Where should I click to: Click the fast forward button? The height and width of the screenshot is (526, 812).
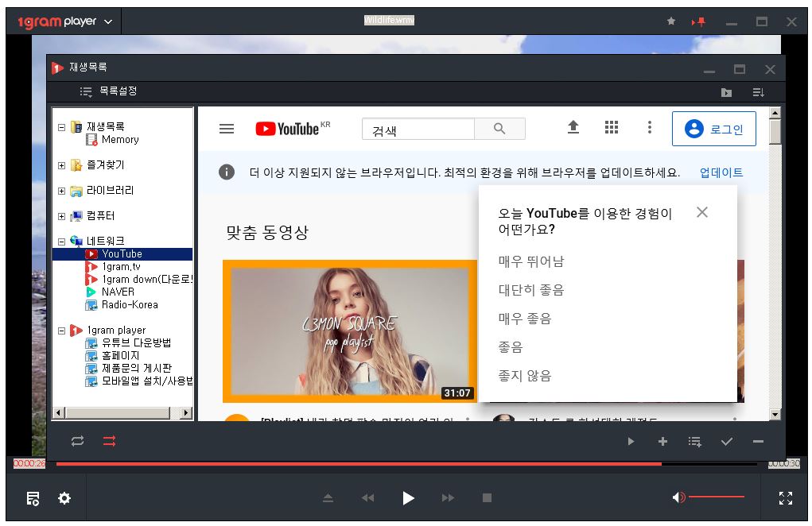[448, 498]
